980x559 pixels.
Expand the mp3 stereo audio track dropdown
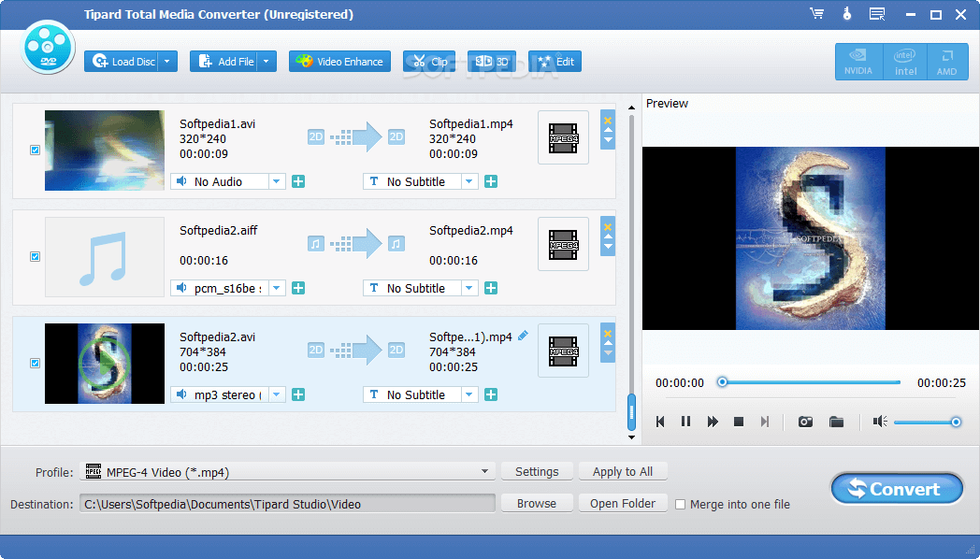(x=277, y=394)
